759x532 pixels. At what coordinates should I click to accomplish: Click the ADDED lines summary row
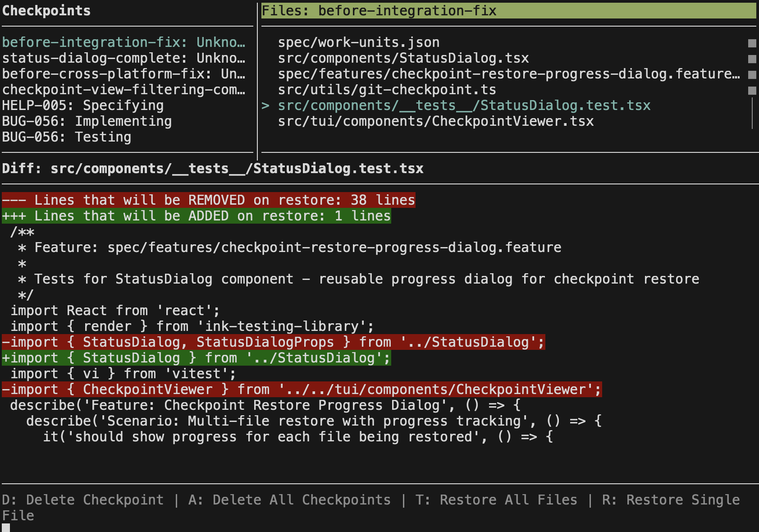197,216
